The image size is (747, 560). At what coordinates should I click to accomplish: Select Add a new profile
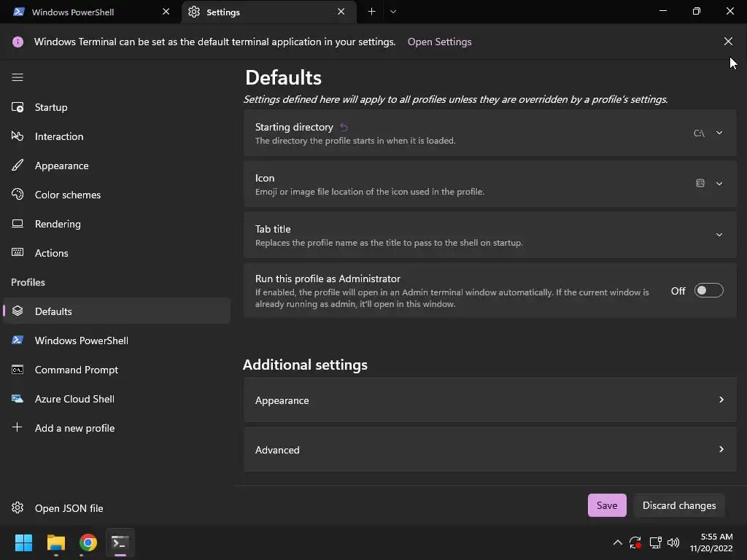(x=117, y=427)
